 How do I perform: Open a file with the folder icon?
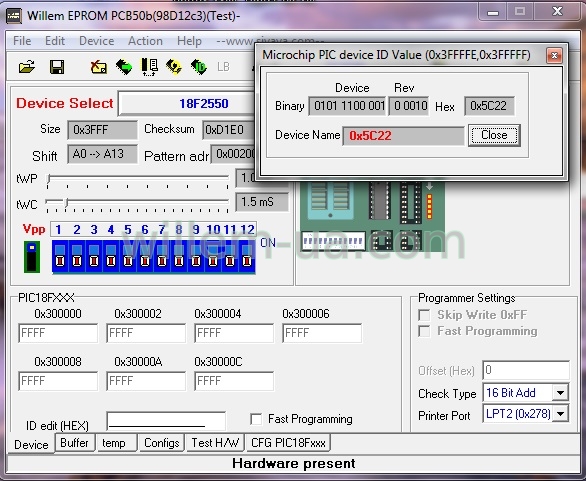[27, 67]
